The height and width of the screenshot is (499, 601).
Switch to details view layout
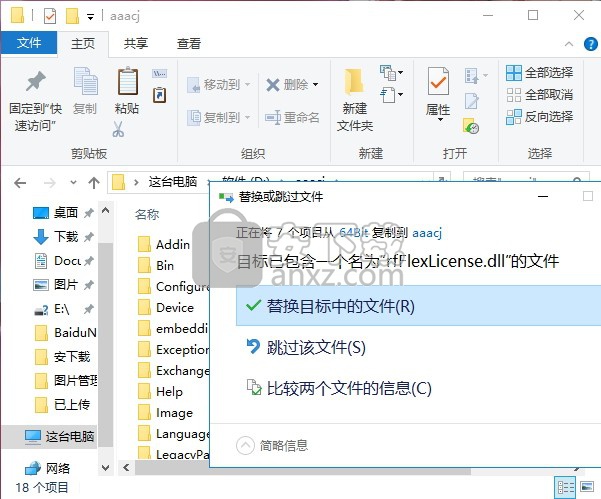click(x=565, y=487)
